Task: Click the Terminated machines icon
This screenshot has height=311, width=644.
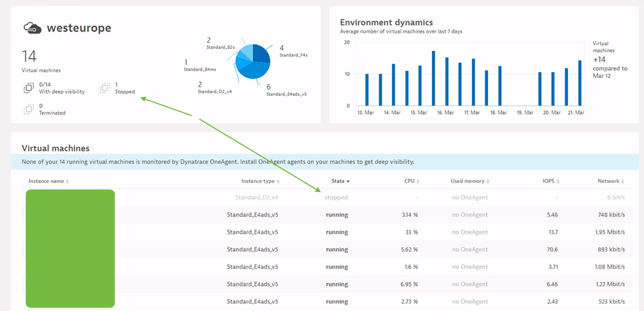Action: [28, 109]
